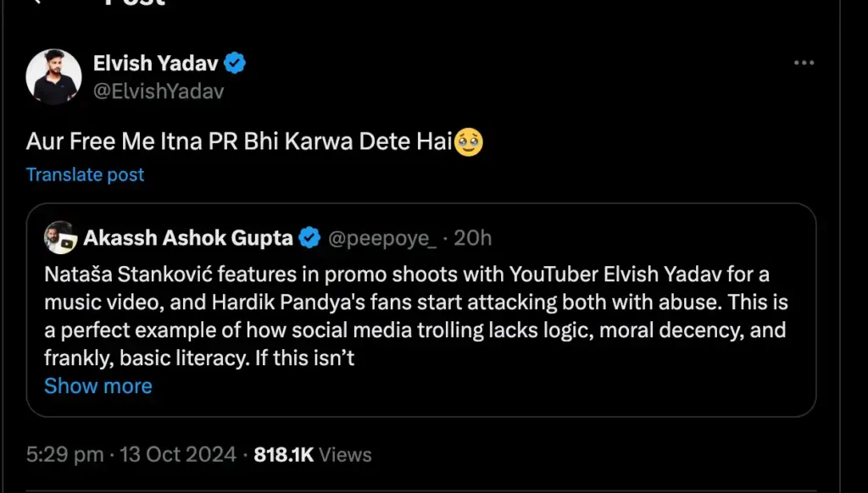
Task: Click the 5:29 pm post time
Action: tap(64, 455)
